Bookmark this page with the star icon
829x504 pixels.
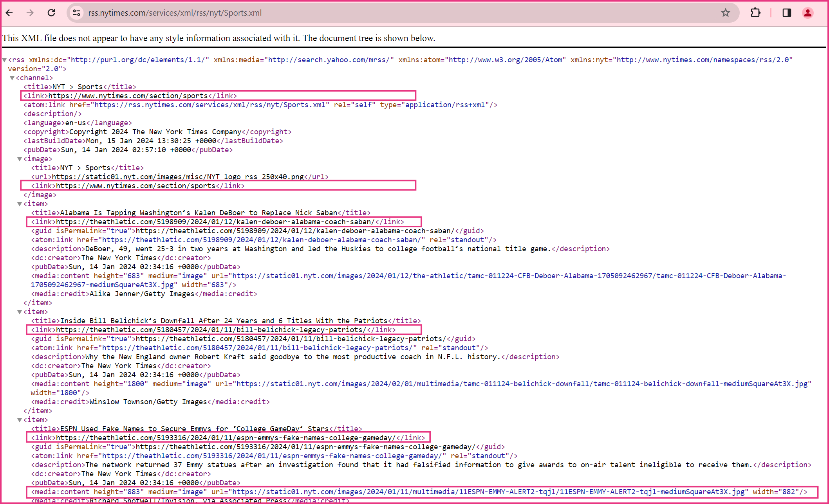pyautogui.click(x=726, y=13)
